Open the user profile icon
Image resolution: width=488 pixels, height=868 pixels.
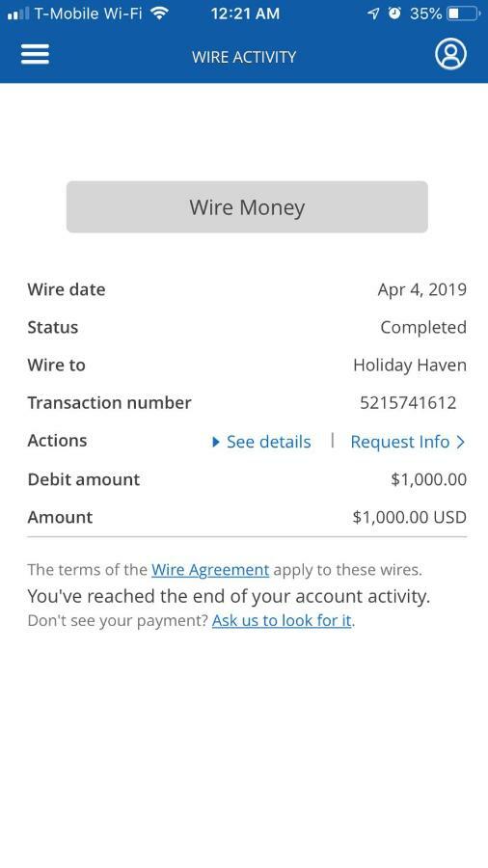(450, 54)
